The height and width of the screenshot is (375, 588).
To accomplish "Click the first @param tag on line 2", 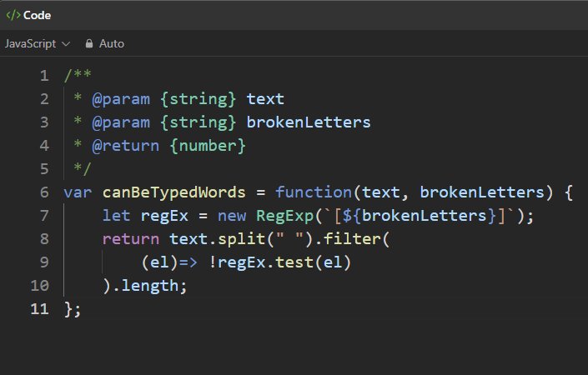I will [x=121, y=99].
